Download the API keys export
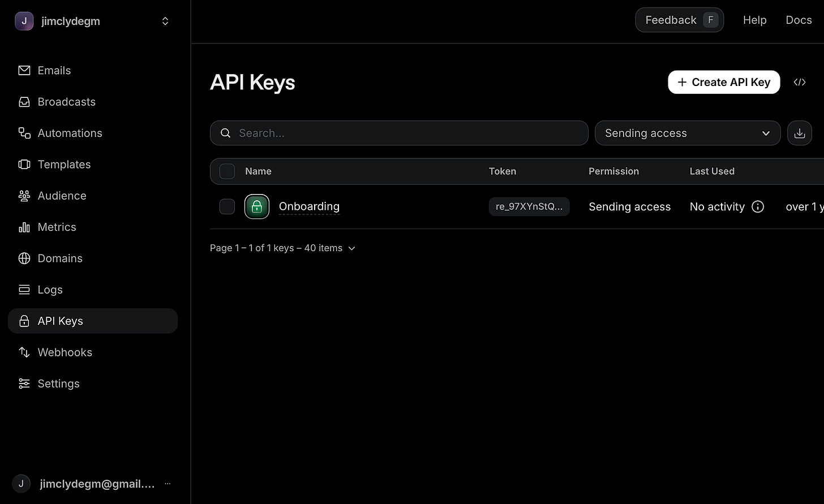The height and width of the screenshot is (504, 824). 800,133
